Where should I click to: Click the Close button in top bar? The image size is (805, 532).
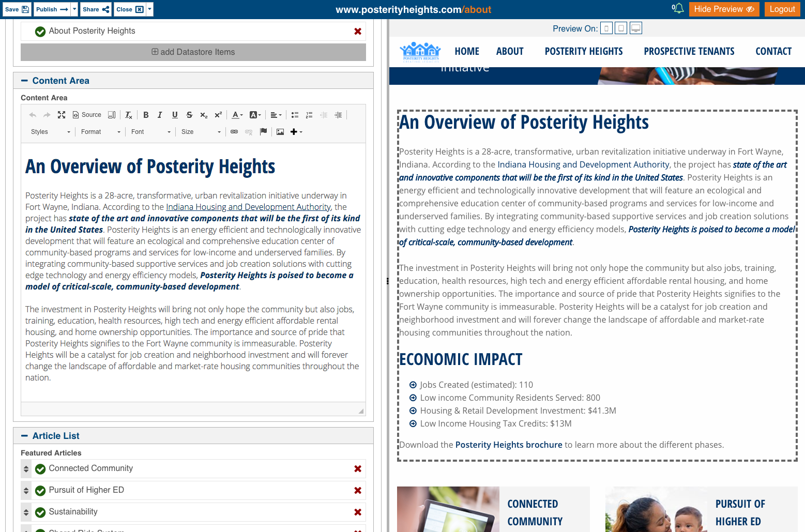pyautogui.click(x=130, y=9)
